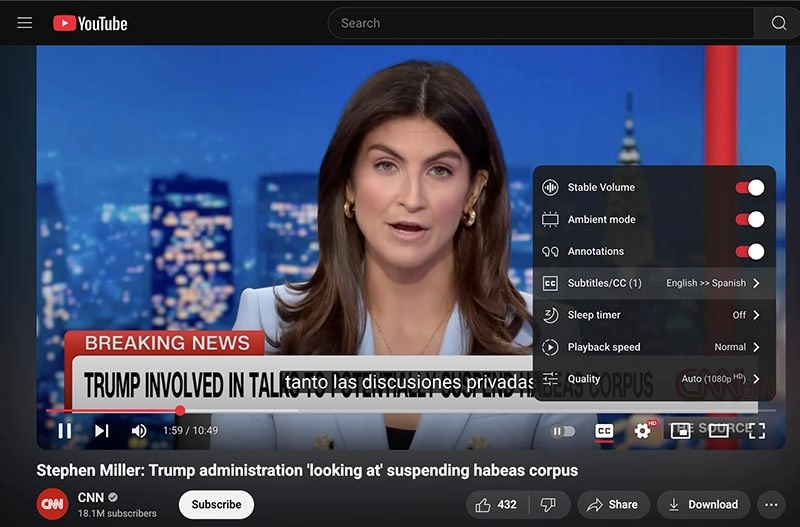The height and width of the screenshot is (527, 800).
Task: Disable the Stable Volume toggle
Action: pos(749,188)
